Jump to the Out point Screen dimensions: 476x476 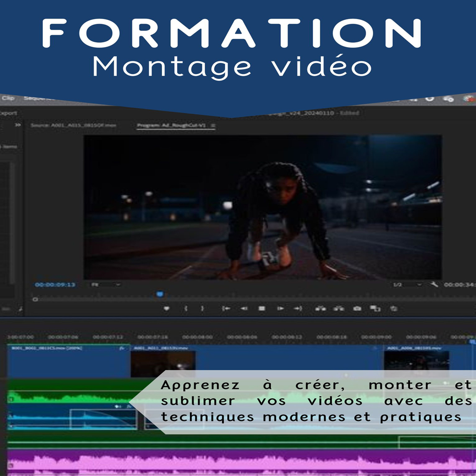(298, 308)
